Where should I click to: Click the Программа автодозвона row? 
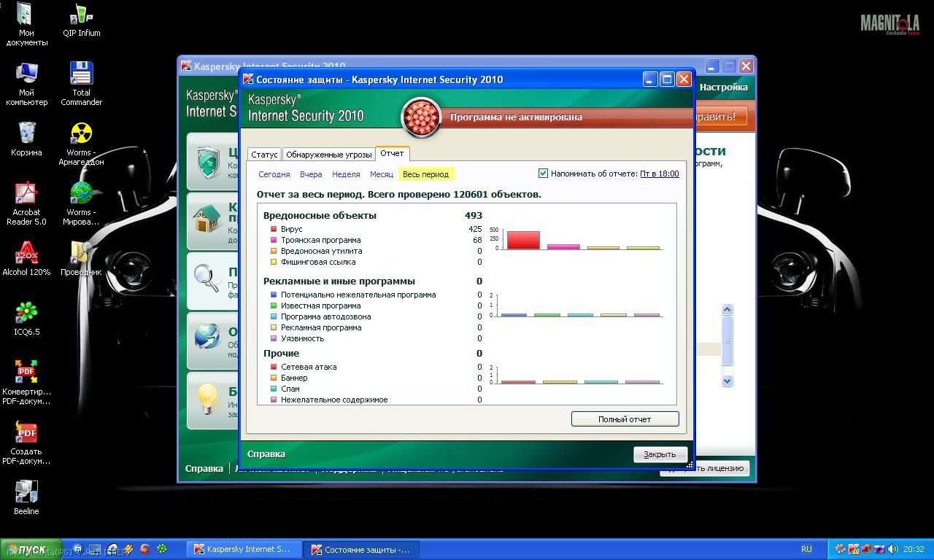(x=376, y=316)
